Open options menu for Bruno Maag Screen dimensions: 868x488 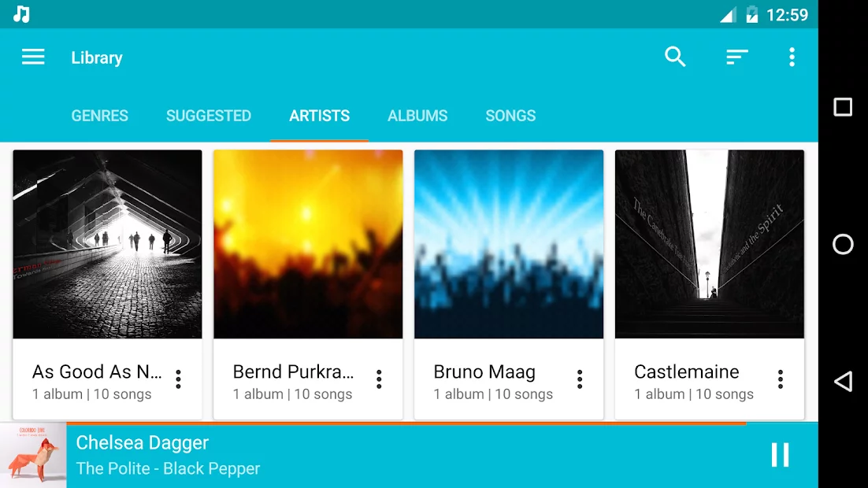[580, 379]
